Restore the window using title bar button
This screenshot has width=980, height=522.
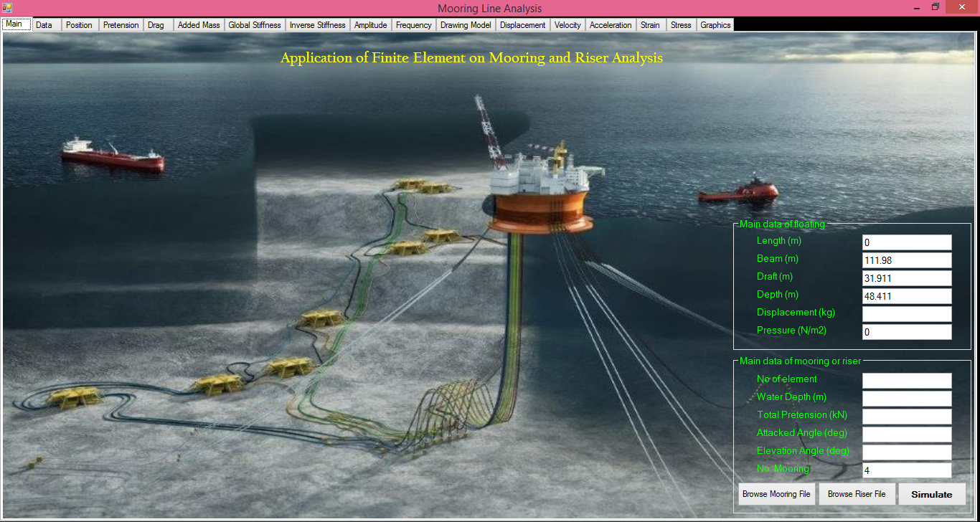(x=935, y=7)
